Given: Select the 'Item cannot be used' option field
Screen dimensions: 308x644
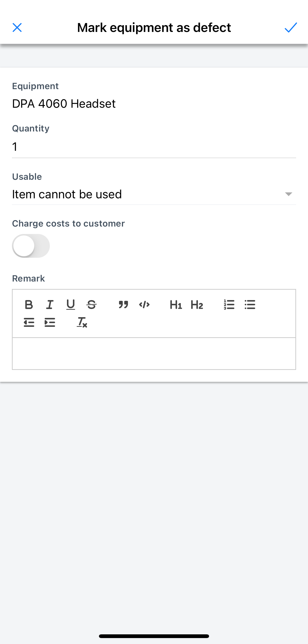Looking at the screenshot, I should [154, 194].
